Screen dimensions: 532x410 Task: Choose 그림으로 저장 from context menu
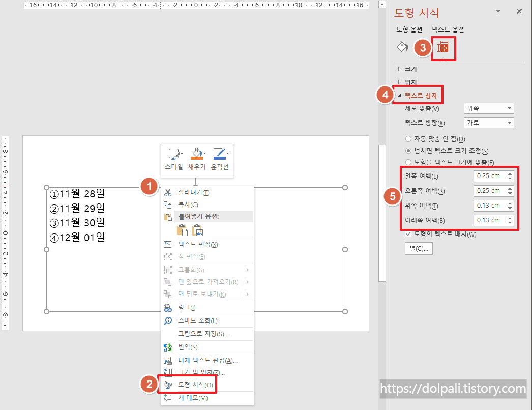(x=208, y=334)
